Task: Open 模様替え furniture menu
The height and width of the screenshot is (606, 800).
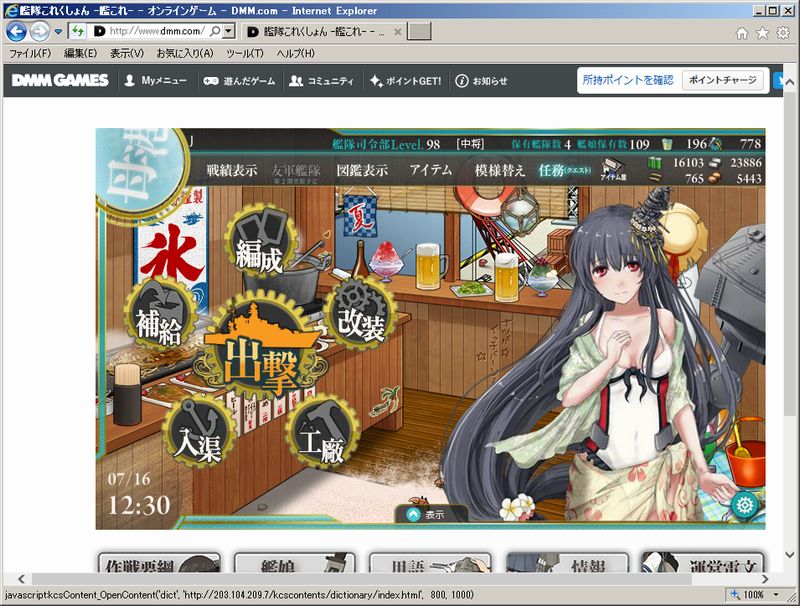Action: click(x=500, y=170)
